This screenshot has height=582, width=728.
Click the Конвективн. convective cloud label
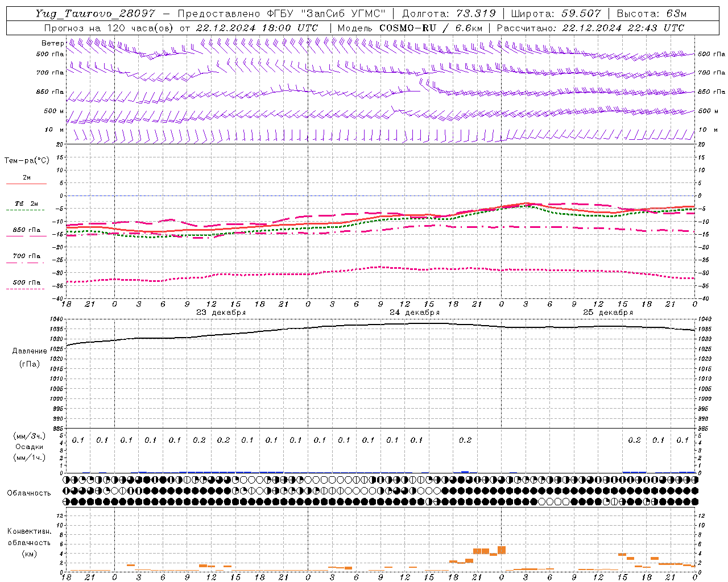[29, 531]
